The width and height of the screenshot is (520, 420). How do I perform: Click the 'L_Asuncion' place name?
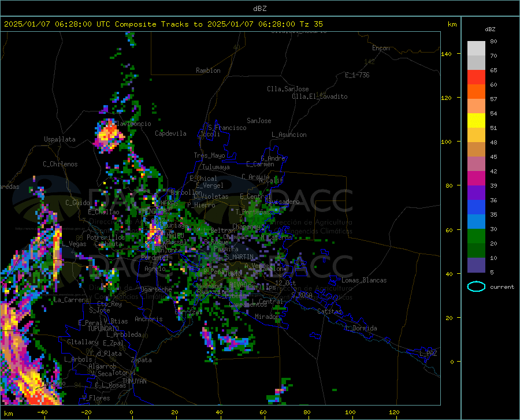(x=289, y=135)
